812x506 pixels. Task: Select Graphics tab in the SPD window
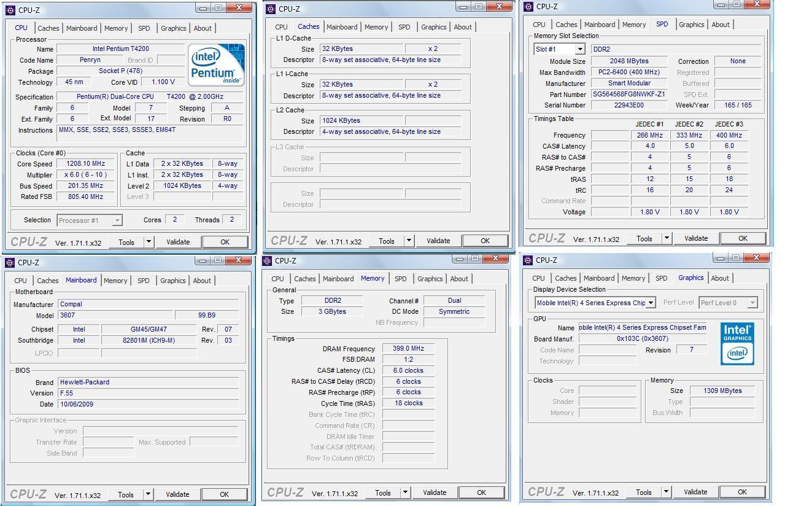[x=691, y=25]
